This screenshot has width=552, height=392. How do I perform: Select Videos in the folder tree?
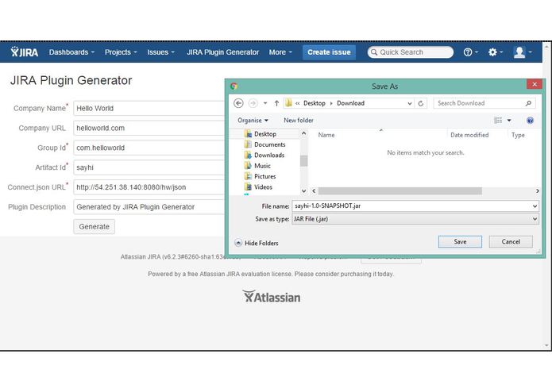coord(263,187)
